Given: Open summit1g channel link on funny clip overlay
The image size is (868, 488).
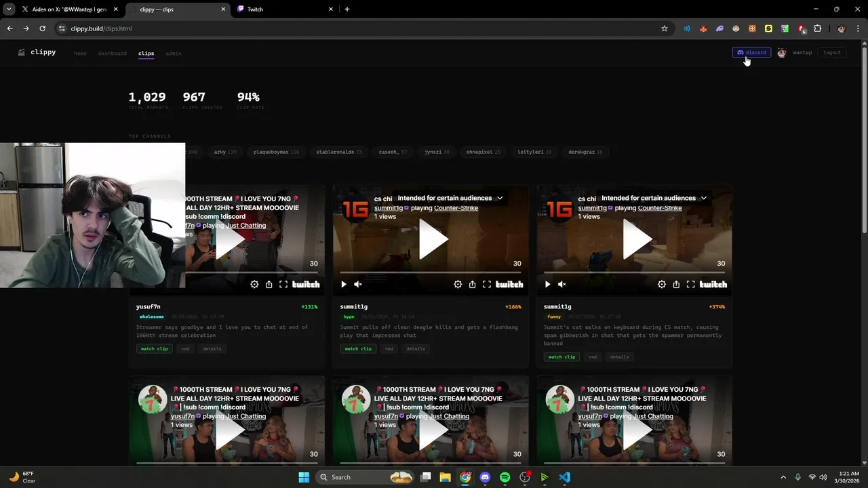Looking at the screenshot, I should click(x=592, y=208).
